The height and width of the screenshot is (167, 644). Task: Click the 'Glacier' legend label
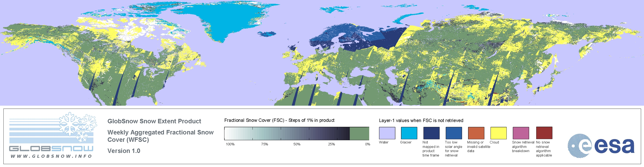coord(406,142)
